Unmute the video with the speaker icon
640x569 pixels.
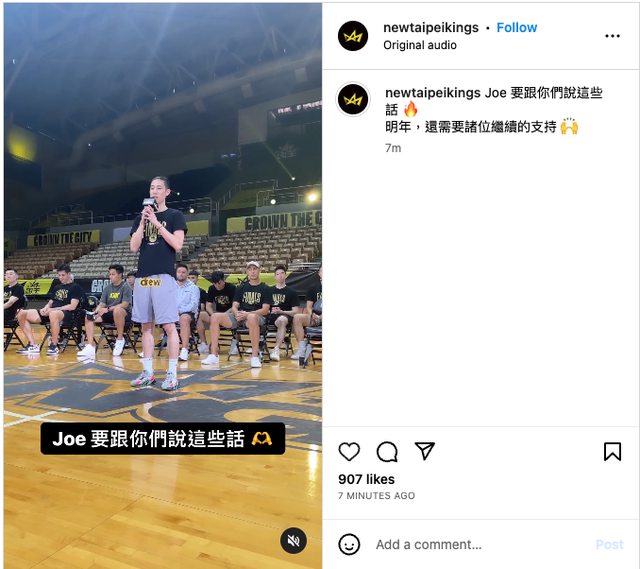[x=293, y=541]
